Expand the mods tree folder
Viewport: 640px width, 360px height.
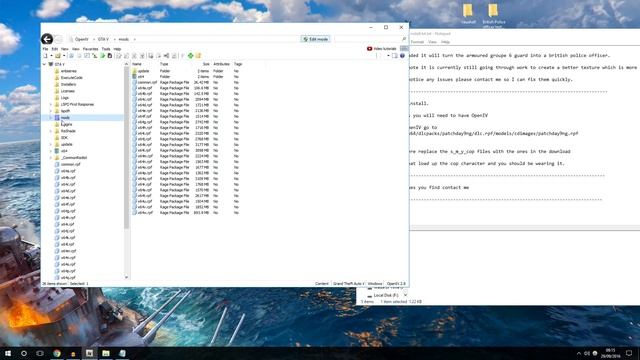pos(51,118)
